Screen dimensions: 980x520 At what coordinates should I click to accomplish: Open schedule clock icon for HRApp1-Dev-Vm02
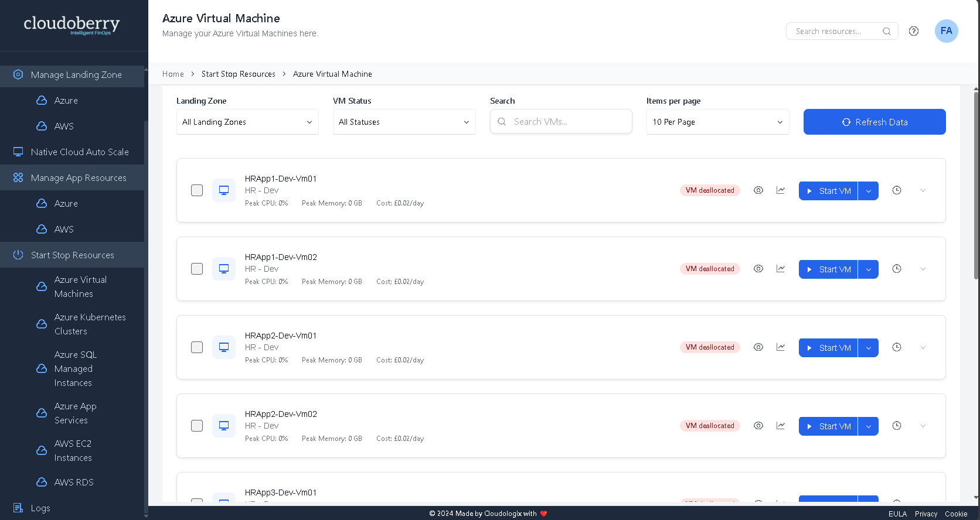(897, 269)
